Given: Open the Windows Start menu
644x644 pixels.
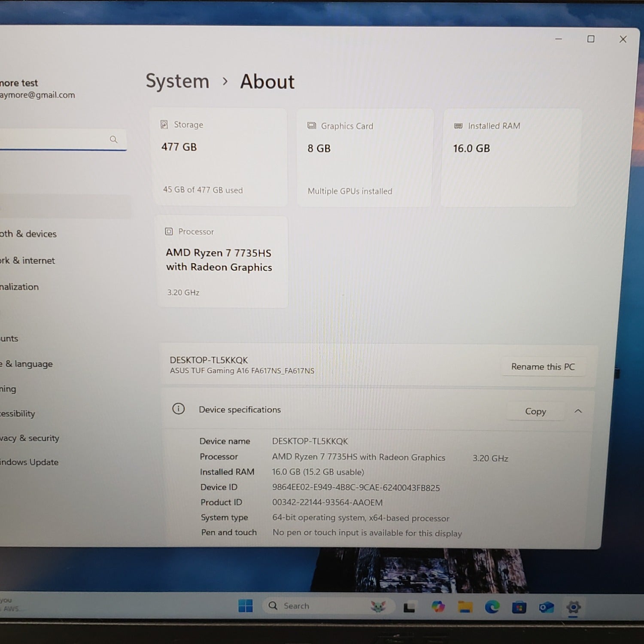Looking at the screenshot, I should click(x=246, y=606).
